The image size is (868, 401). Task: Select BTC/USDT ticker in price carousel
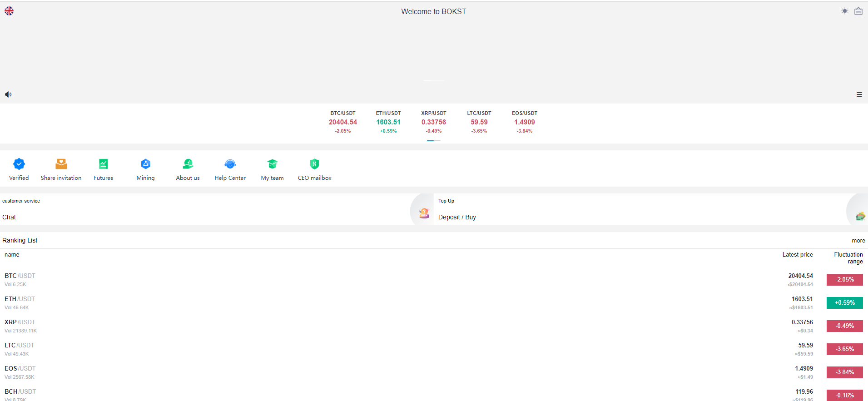point(343,122)
